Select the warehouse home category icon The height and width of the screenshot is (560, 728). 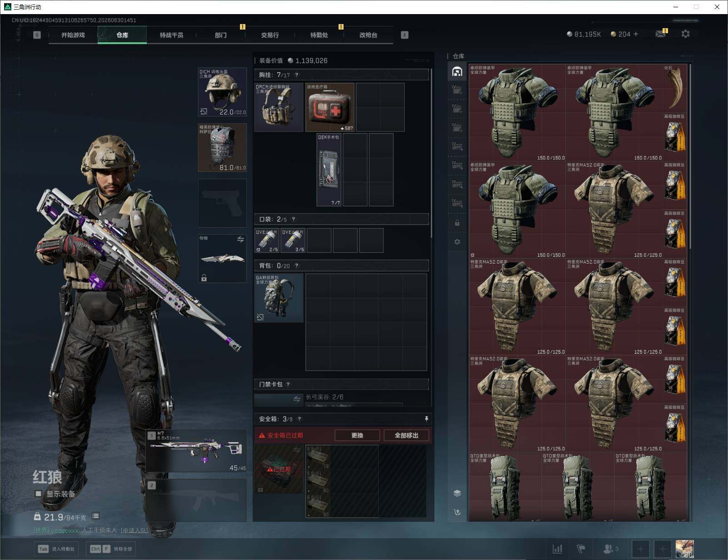tap(457, 71)
